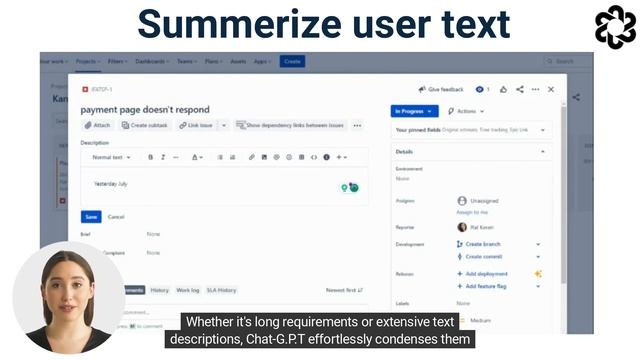Open the insert plus dropdown in editor

pos(342,157)
